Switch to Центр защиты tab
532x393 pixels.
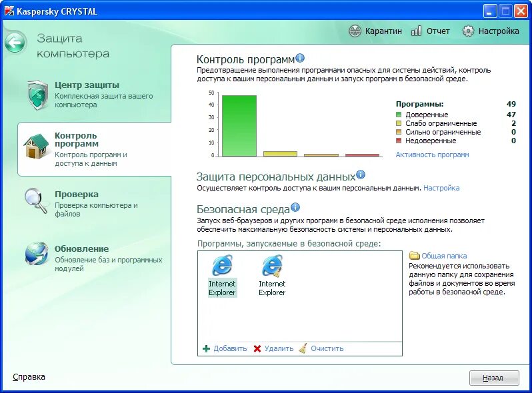pyautogui.click(x=94, y=95)
